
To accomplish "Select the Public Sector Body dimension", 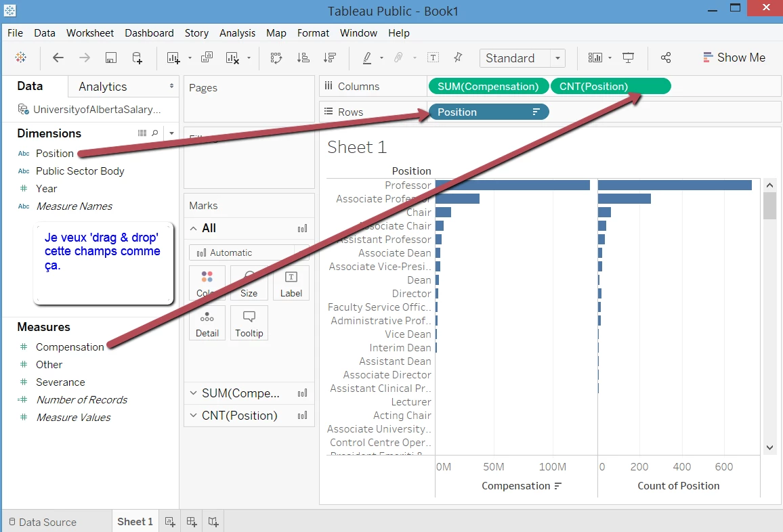I will coord(80,171).
